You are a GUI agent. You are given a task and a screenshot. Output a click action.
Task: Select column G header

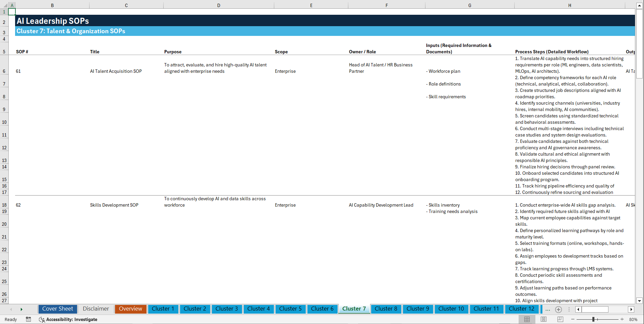tap(470, 5)
